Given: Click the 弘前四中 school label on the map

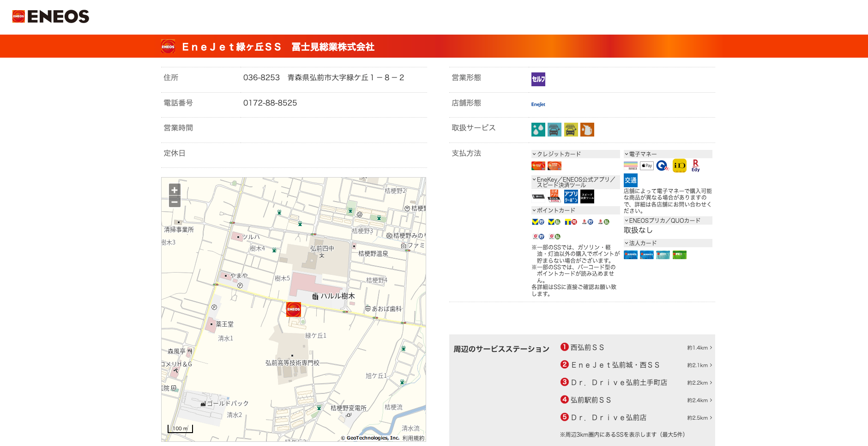Looking at the screenshot, I should tap(322, 248).
